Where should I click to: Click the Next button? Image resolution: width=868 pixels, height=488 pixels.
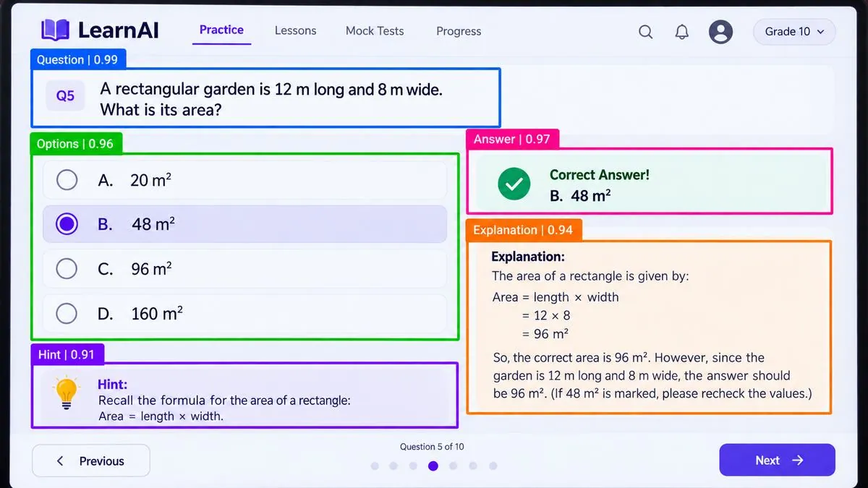(x=777, y=461)
